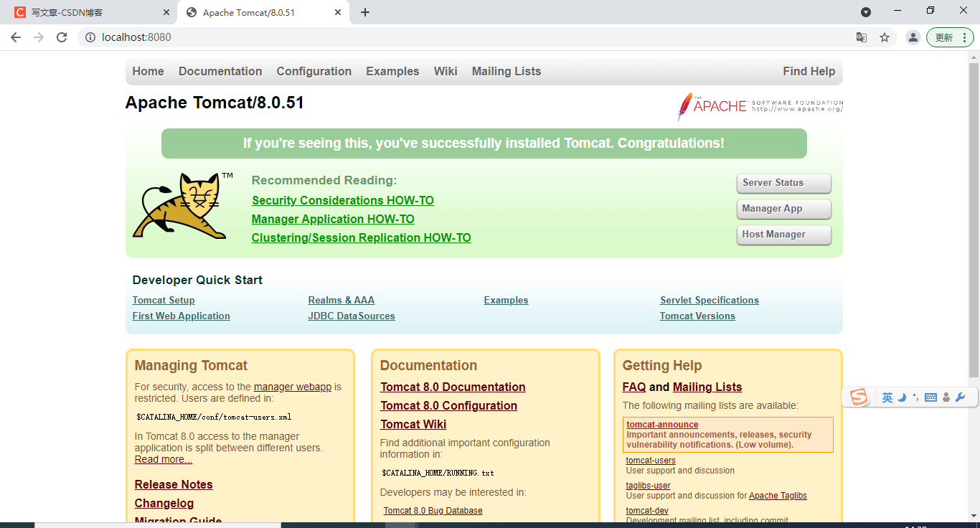This screenshot has height=528, width=980.
Task: Toggle 英 language mode in Sogou bar
Action: (887, 397)
